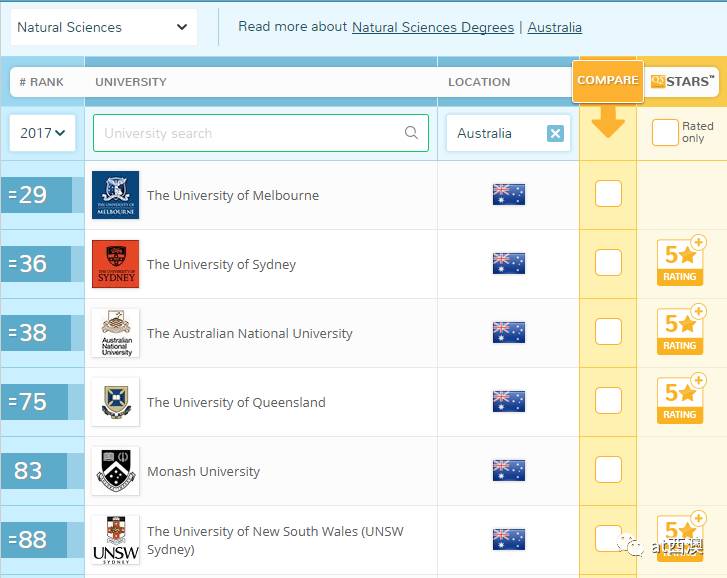Open The Australian National University link
The height and width of the screenshot is (578, 727).
249,333
